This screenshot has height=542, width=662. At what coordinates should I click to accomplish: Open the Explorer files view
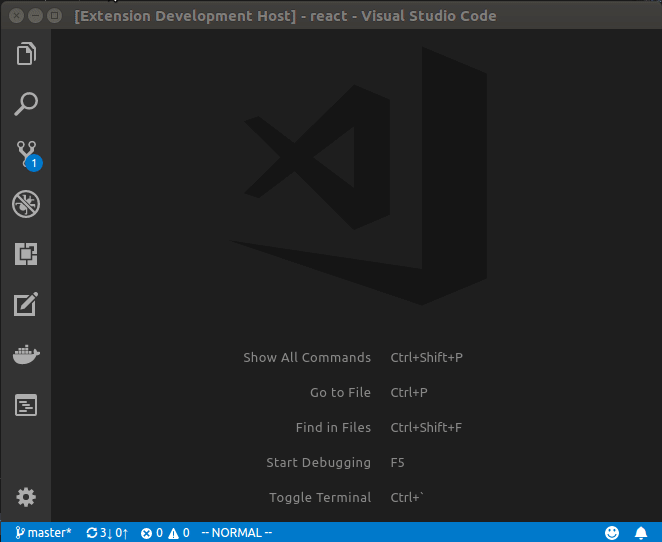point(26,54)
